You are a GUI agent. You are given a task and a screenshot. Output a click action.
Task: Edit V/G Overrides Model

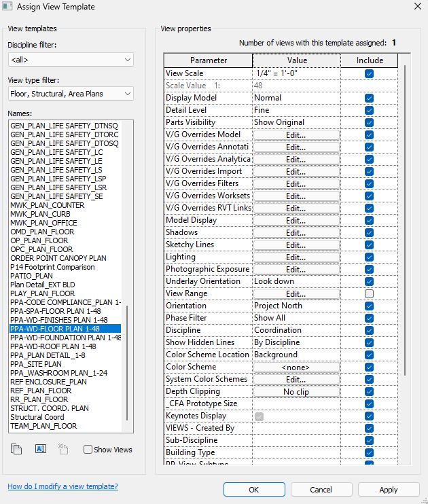(x=296, y=135)
